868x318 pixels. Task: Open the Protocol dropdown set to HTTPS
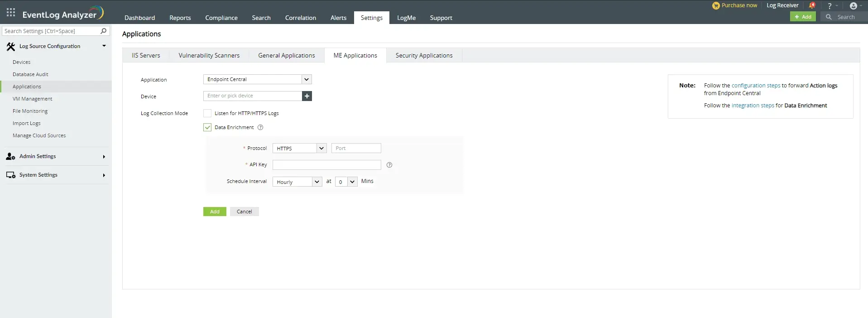click(299, 148)
